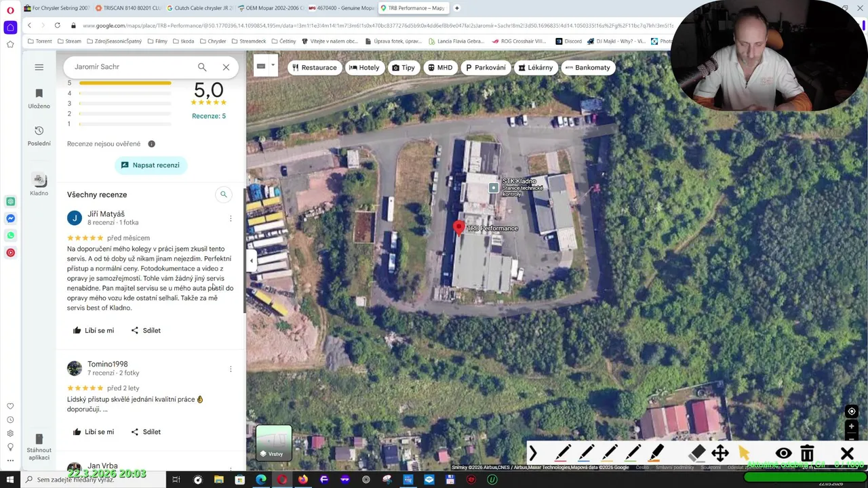This screenshot has height=488, width=868.
Task: Zoom in the map with plus button
Action: 852,427
